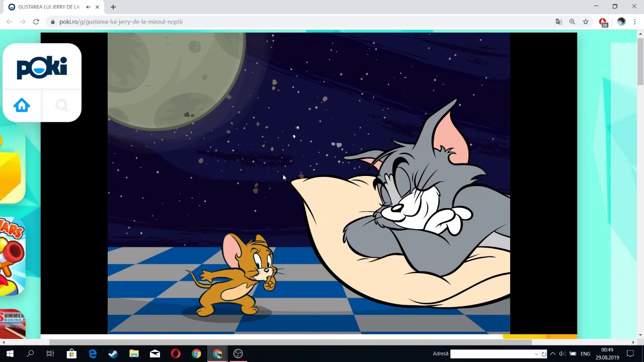Launch Microsoft Edge from taskbar
The width and height of the screenshot is (644, 362).
93,353
